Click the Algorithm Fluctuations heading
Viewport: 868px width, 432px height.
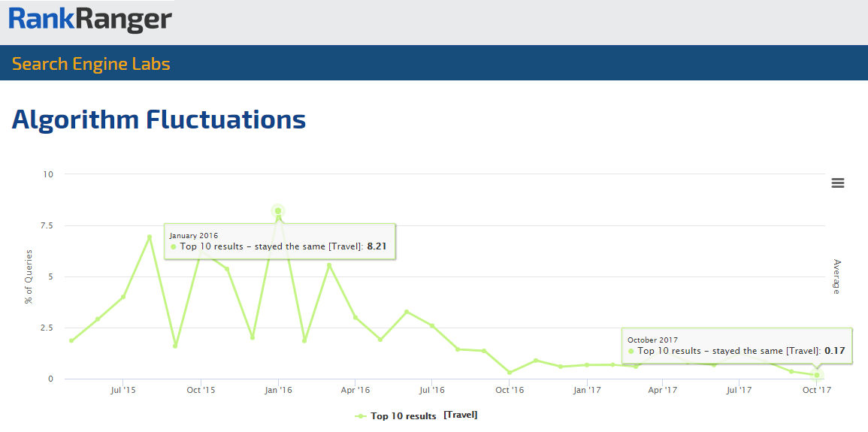coord(159,119)
